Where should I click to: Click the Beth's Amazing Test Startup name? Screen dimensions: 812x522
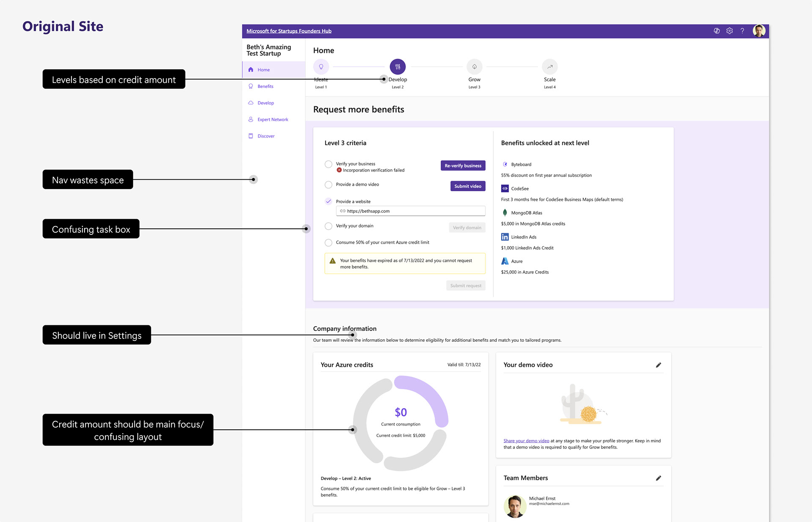pyautogui.click(x=269, y=50)
